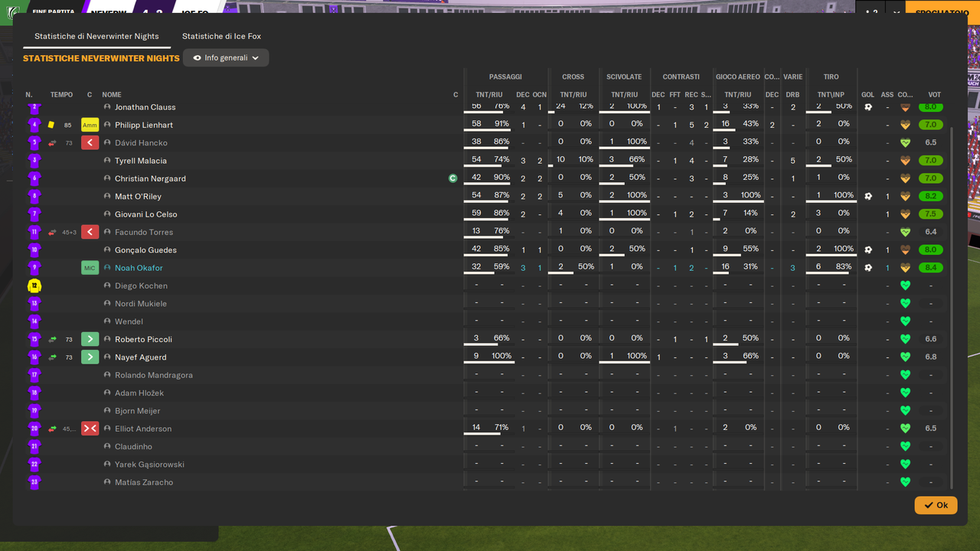
Task: Click the yellow card icon on Philipp Lienhart's row
Action: click(51, 125)
